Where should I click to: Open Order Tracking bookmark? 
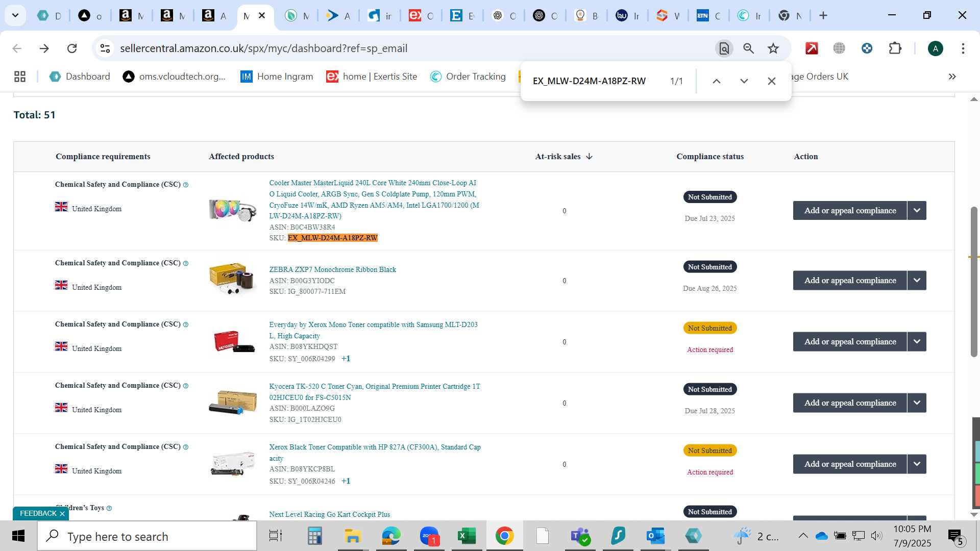(x=468, y=77)
